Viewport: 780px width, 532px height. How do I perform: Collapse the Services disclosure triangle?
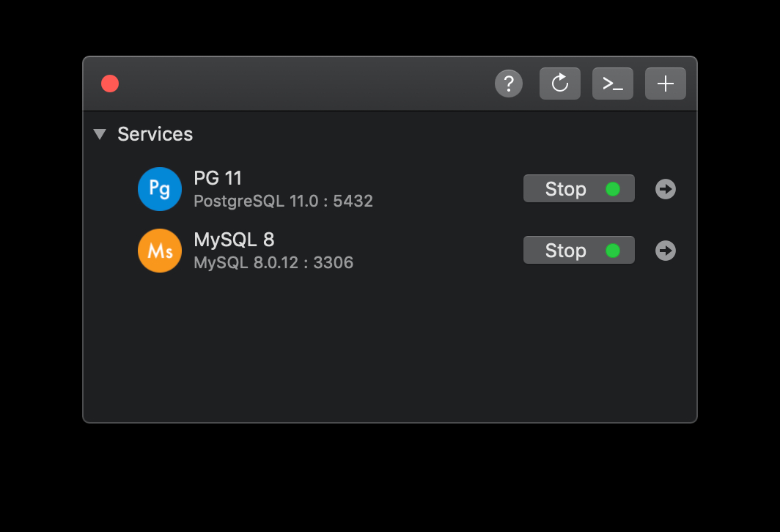(100, 134)
